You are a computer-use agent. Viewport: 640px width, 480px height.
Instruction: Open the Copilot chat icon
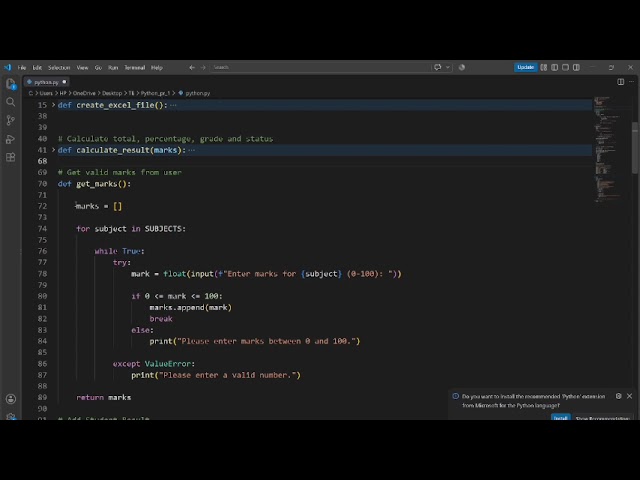tap(438, 67)
